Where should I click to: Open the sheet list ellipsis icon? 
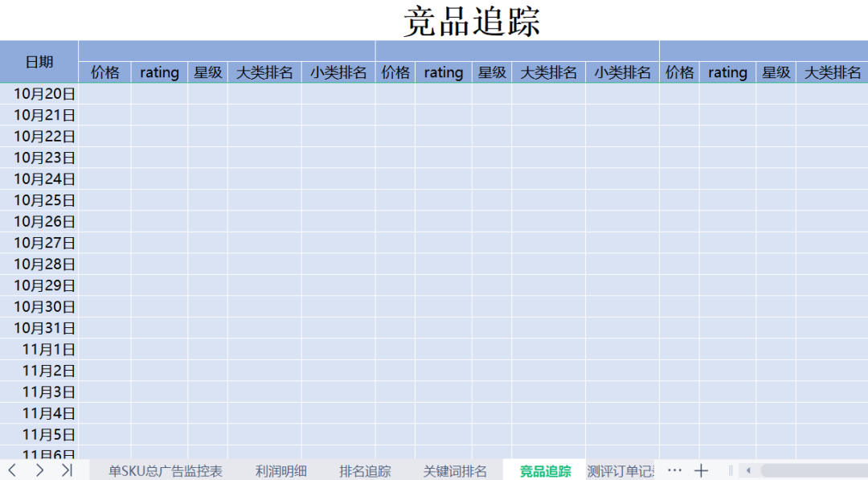674,470
